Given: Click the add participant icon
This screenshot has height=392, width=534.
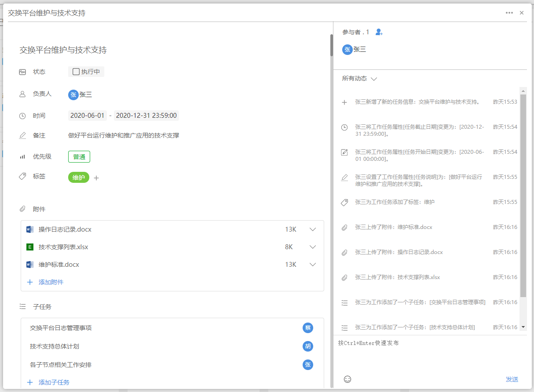Looking at the screenshot, I should [x=379, y=32].
